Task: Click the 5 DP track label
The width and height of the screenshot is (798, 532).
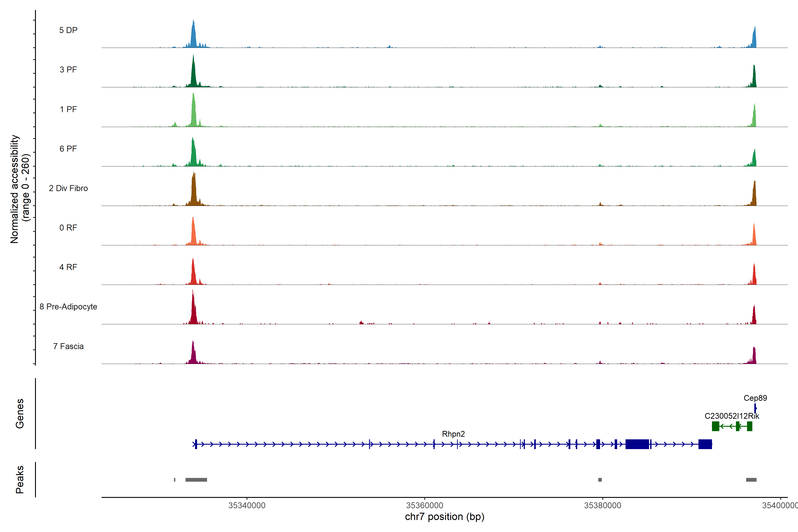Action: (x=68, y=30)
